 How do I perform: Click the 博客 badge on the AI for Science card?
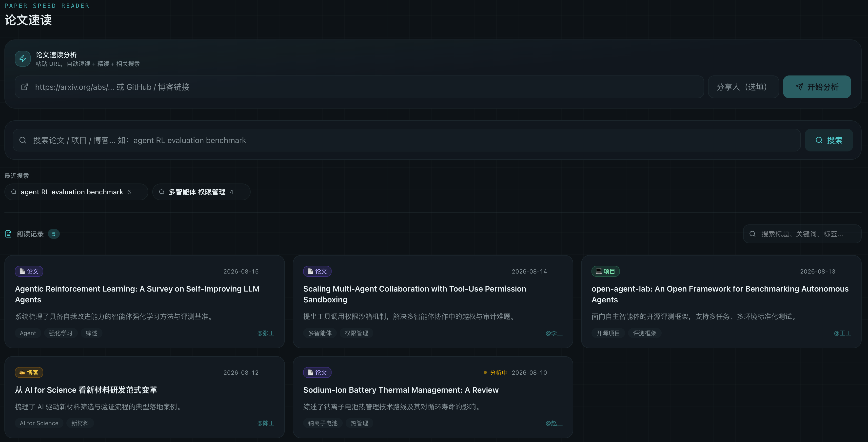[29, 372]
